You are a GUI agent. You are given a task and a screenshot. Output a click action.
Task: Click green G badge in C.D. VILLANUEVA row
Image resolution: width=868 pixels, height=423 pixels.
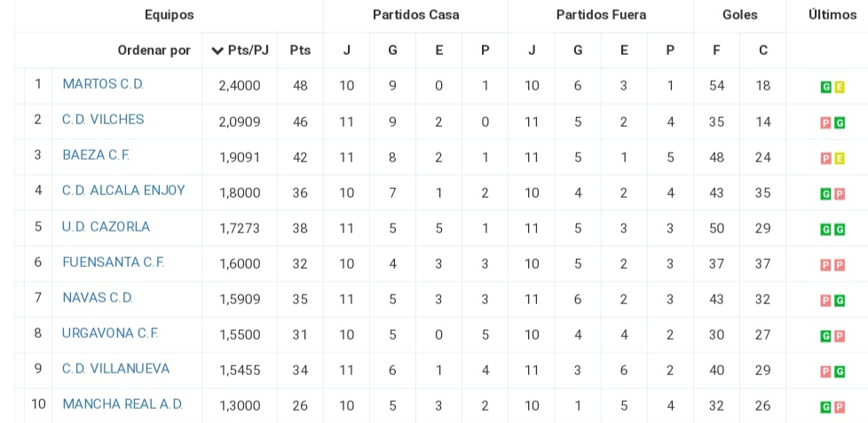pyautogui.click(x=840, y=372)
